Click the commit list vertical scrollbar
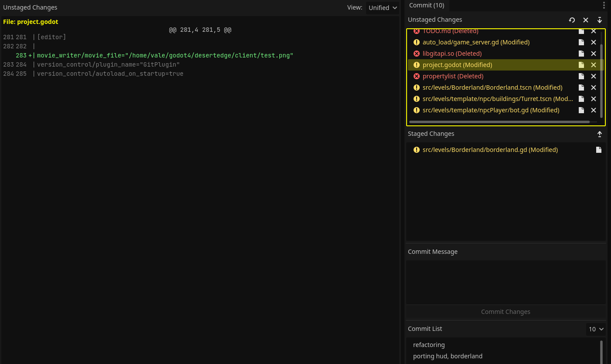Screen dimensions: 611x364 coord(601,352)
